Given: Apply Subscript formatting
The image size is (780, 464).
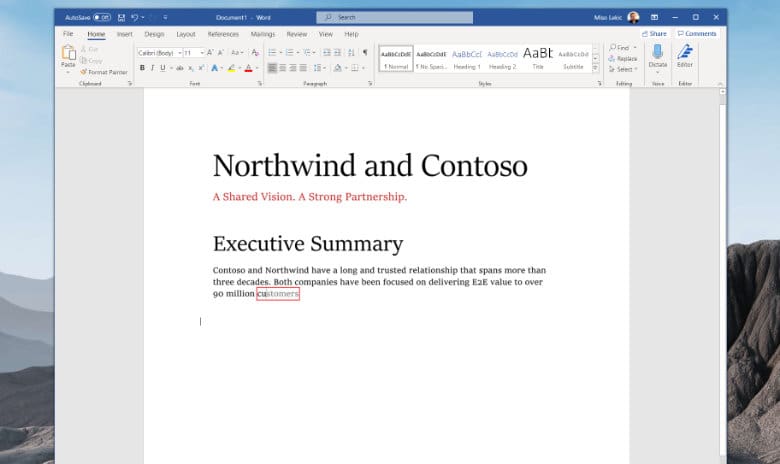Looking at the screenshot, I should [x=191, y=68].
